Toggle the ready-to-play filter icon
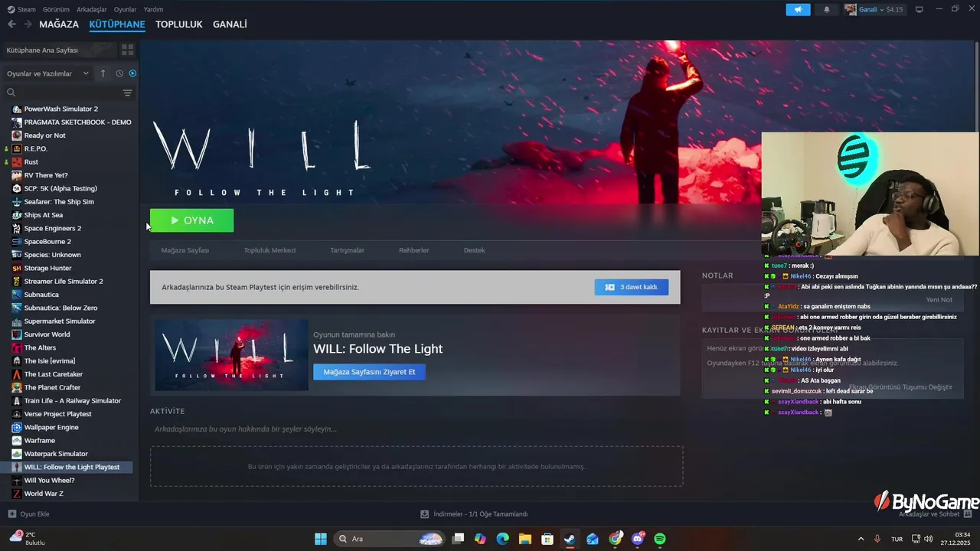980x551 pixels. [x=132, y=73]
